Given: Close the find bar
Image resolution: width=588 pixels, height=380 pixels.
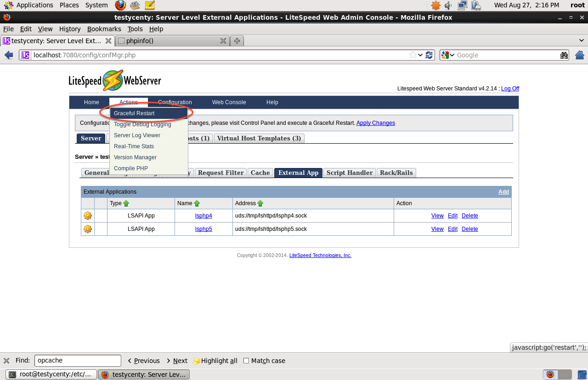Looking at the screenshot, I should tap(6, 361).
